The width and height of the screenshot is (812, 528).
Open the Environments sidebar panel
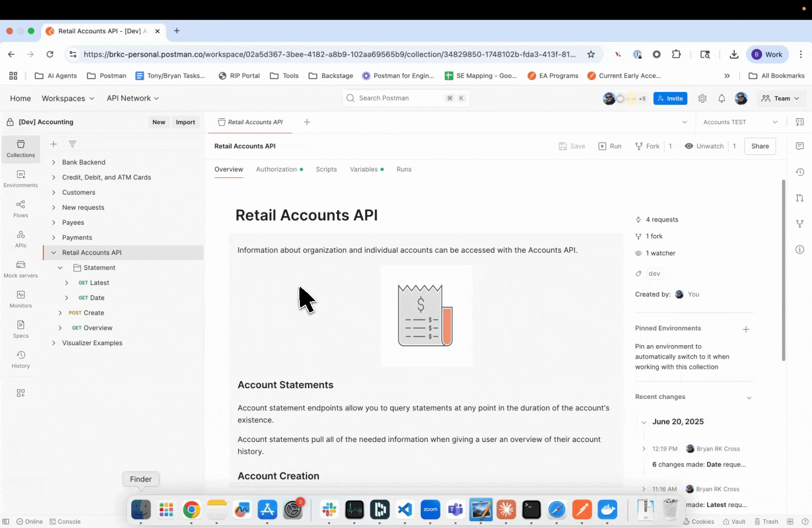click(21, 178)
